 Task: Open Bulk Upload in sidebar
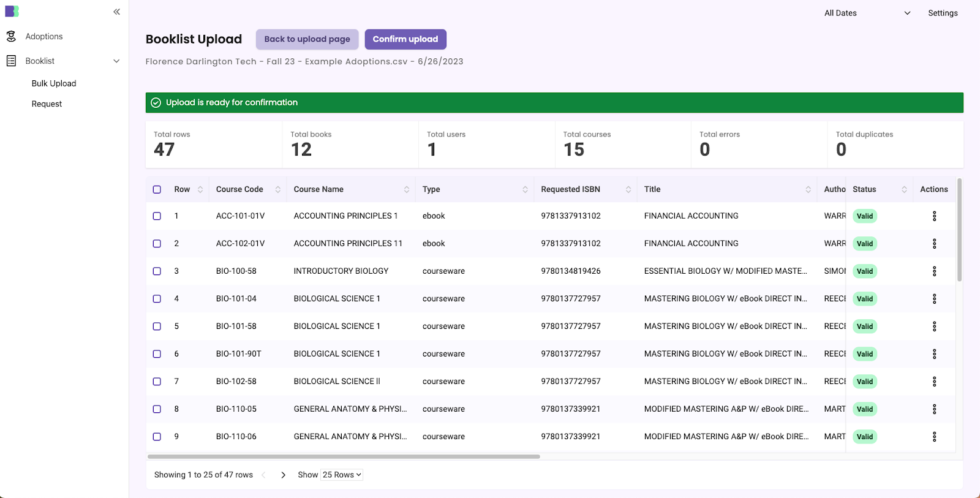tap(54, 83)
